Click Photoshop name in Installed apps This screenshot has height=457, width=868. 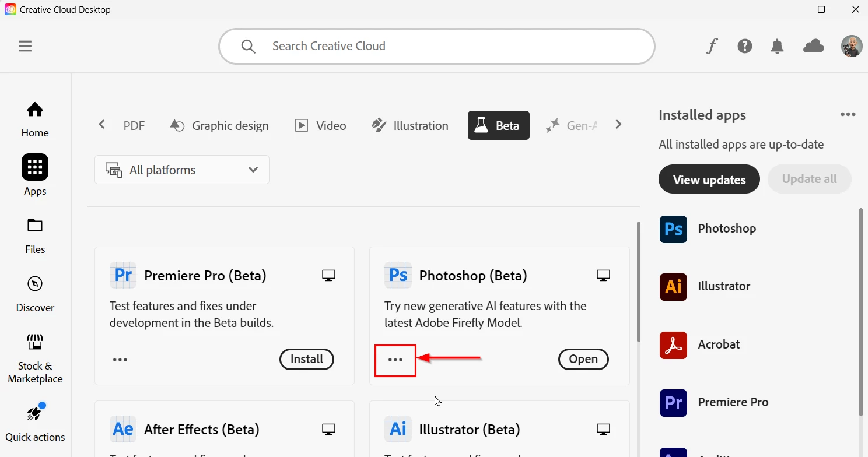pos(727,228)
